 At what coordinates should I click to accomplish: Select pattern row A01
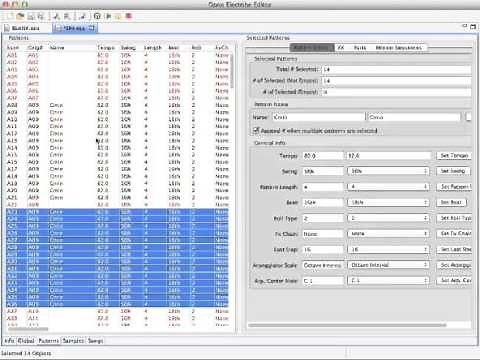coord(117,55)
